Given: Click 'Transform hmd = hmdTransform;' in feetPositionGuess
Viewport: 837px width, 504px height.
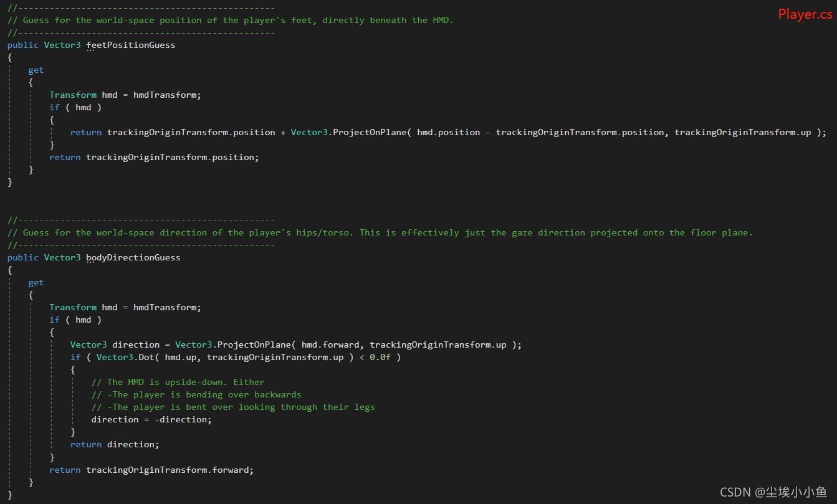Looking at the screenshot, I should [125, 95].
